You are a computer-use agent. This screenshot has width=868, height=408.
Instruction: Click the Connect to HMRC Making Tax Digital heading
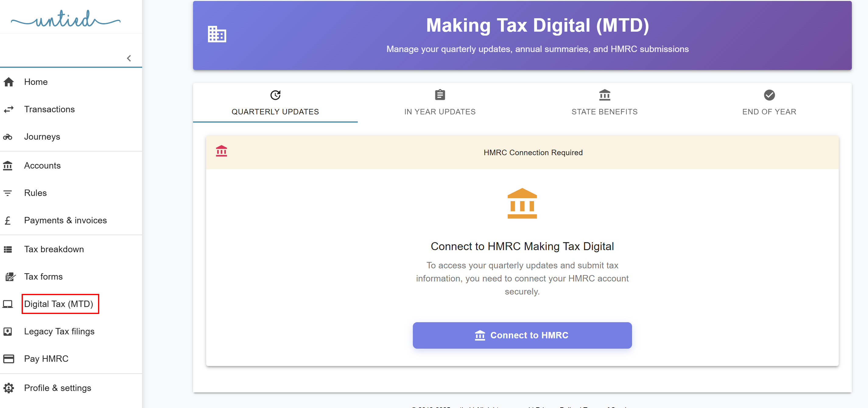click(x=522, y=246)
